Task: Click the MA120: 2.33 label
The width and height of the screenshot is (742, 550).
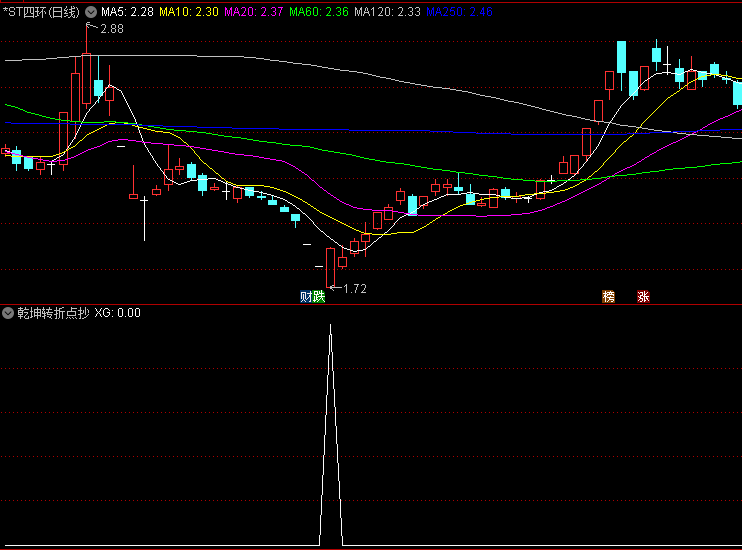Action: (387, 12)
